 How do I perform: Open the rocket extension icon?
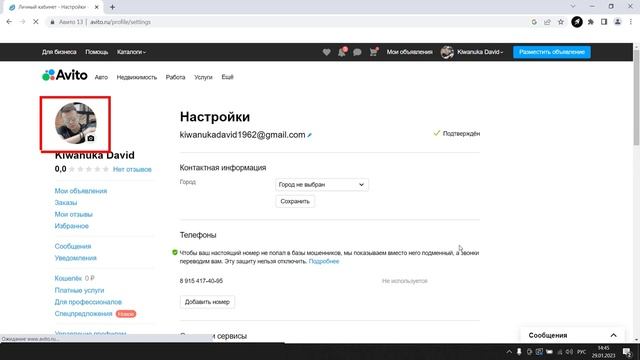click(x=577, y=22)
